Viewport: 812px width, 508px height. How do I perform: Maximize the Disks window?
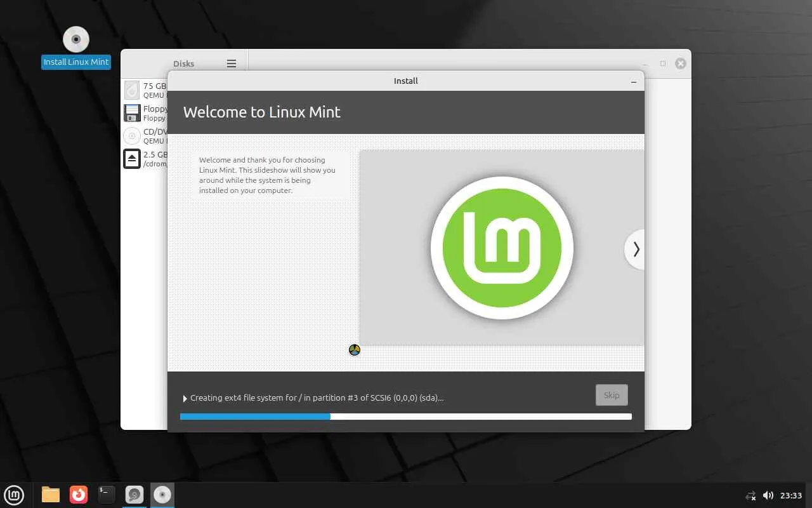[x=663, y=63]
